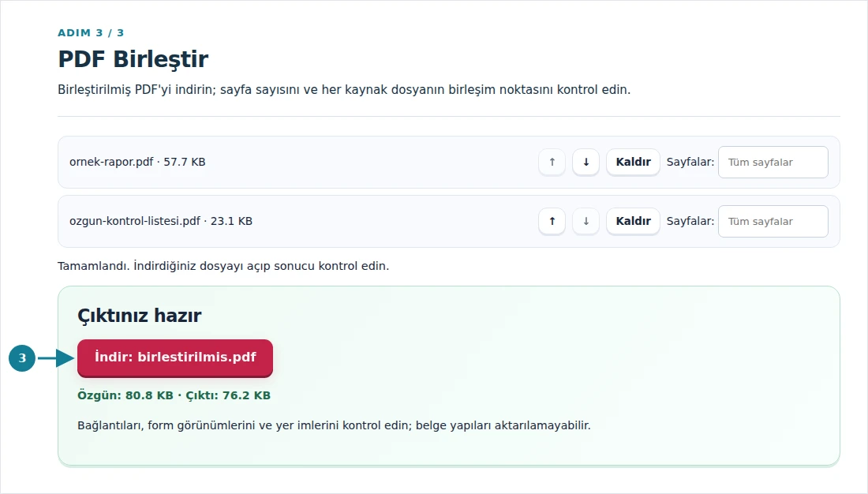The image size is (868, 494).
Task: Click the 'Bağlantıları, form görünümlerini' warning note
Action: 334,425
